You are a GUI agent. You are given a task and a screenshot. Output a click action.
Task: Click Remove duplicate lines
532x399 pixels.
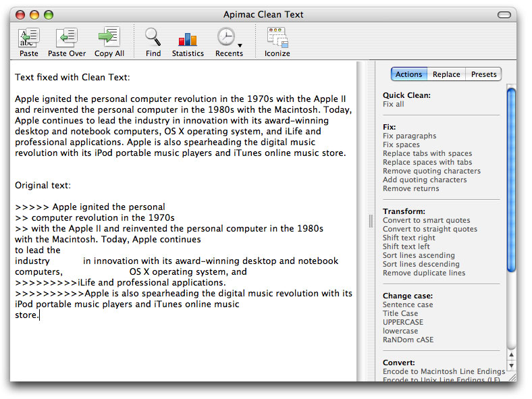click(424, 273)
